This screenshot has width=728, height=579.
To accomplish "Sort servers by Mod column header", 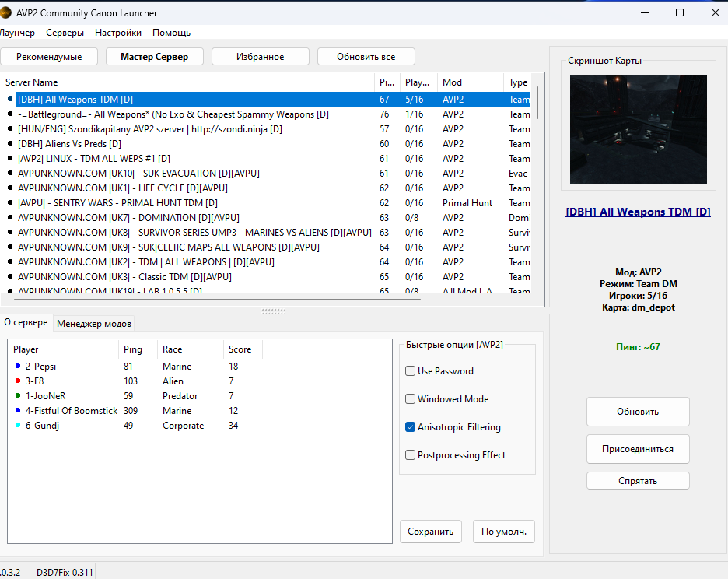I will point(471,82).
